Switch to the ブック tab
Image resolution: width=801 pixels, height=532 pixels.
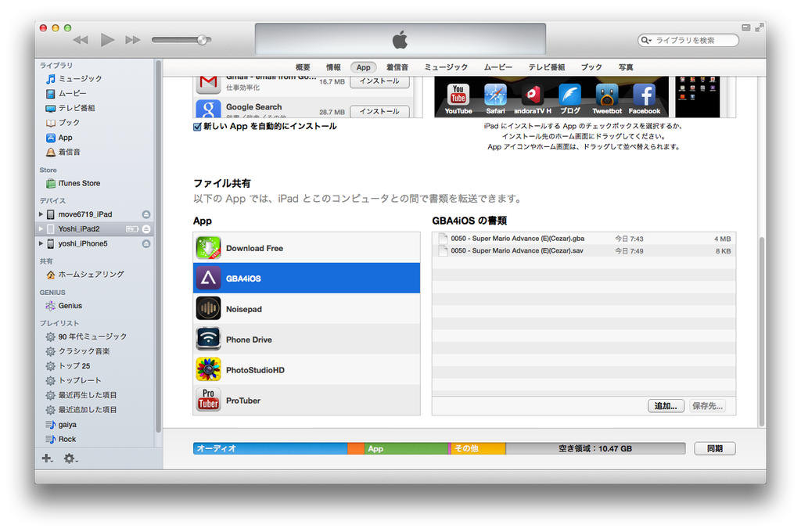(591, 67)
